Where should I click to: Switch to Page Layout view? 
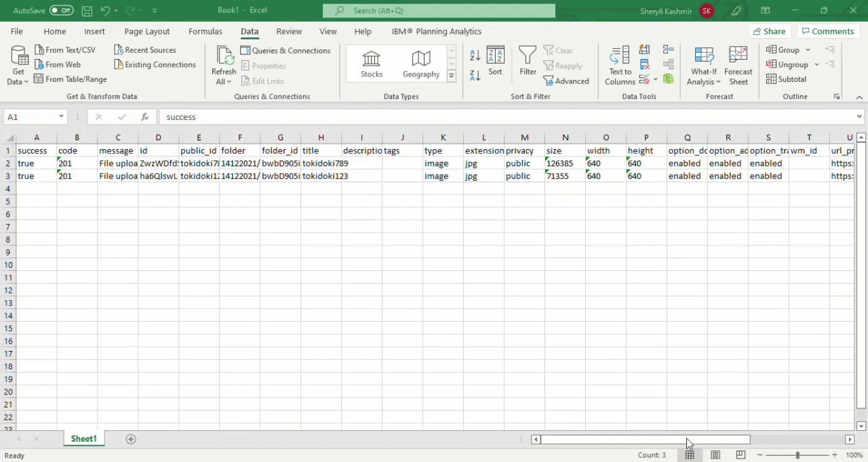tap(715, 455)
